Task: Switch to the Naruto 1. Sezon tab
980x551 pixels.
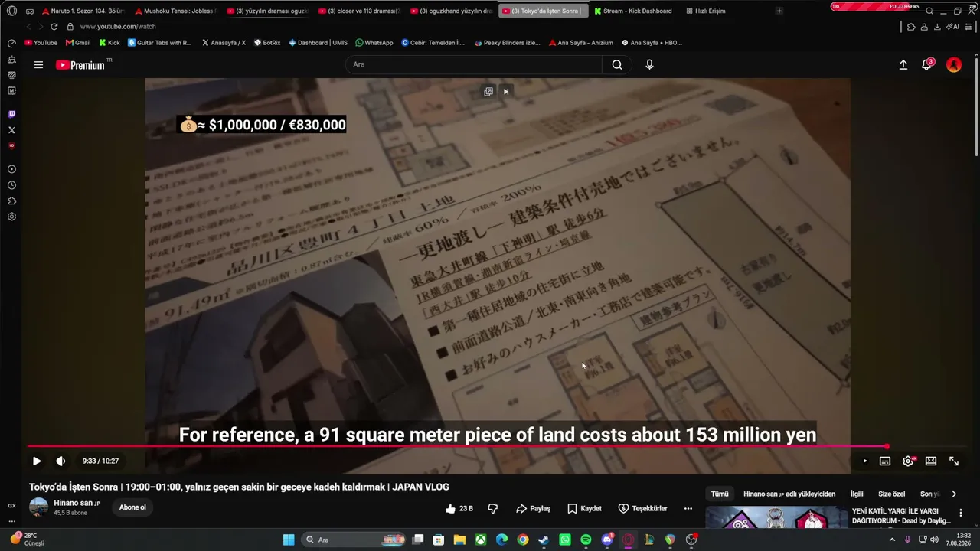Action: (83, 11)
